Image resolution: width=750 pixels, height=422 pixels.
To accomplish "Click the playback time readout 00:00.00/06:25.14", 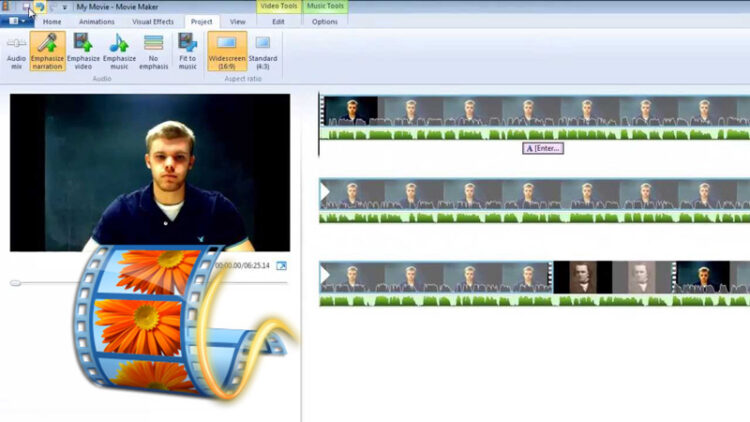I will tap(243, 266).
